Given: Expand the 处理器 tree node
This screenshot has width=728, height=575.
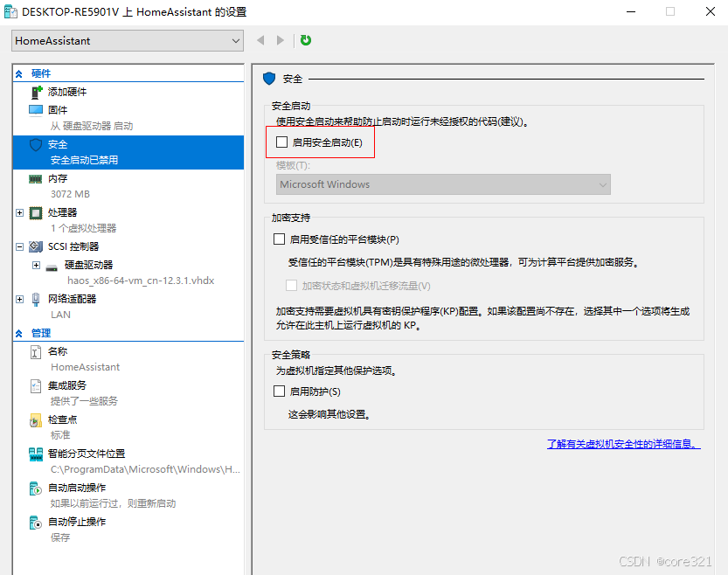Looking at the screenshot, I should coord(19,212).
